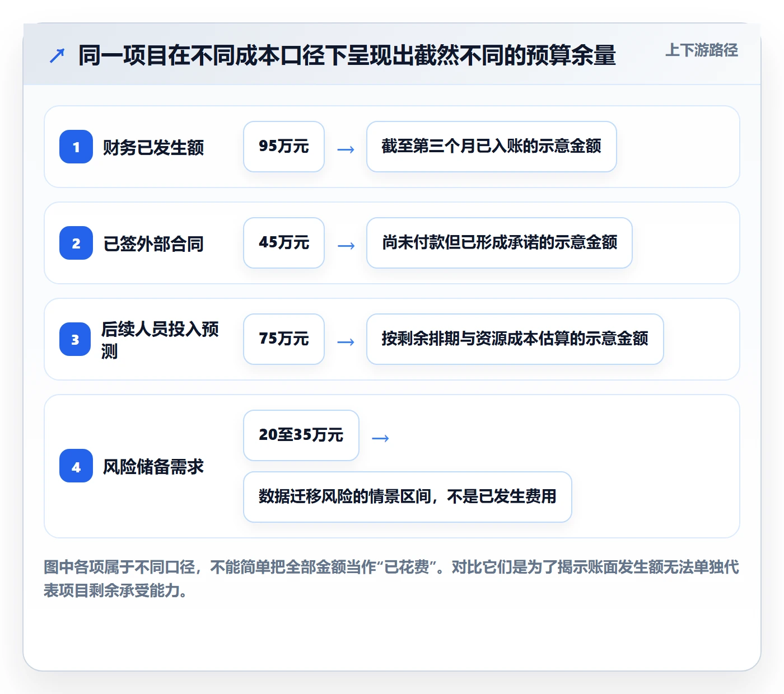Click the 尚未付款但已形成承诺的示意金额 box

coord(500,243)
